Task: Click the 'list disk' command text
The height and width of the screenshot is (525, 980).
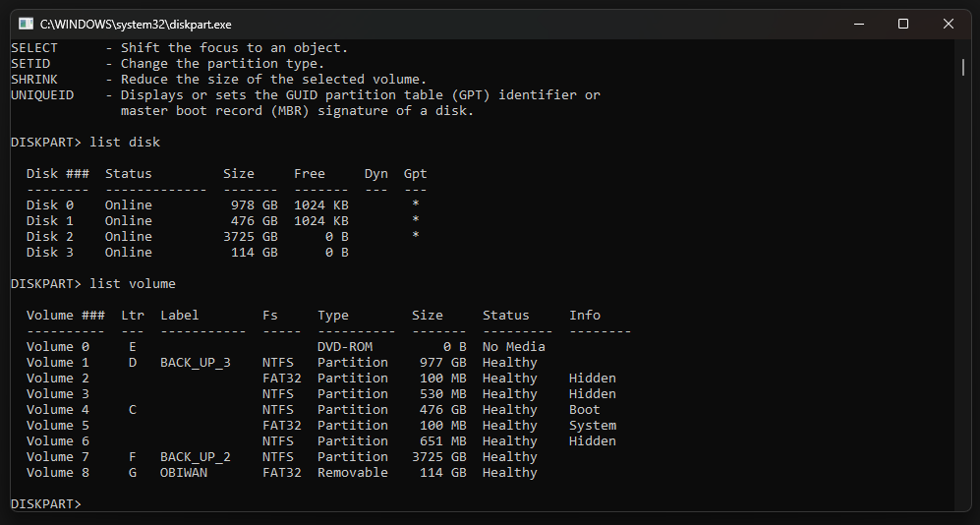Action: click(x=125, y=142)
